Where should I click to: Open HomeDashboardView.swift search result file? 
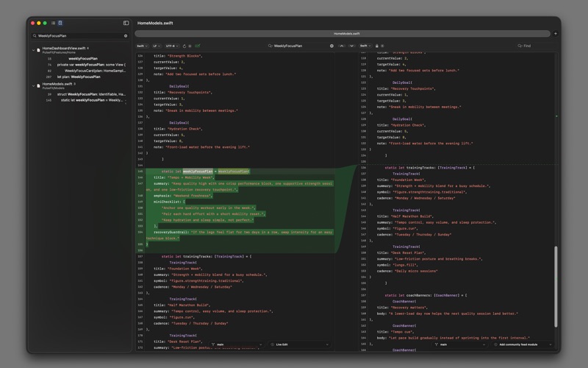point(64,48)
